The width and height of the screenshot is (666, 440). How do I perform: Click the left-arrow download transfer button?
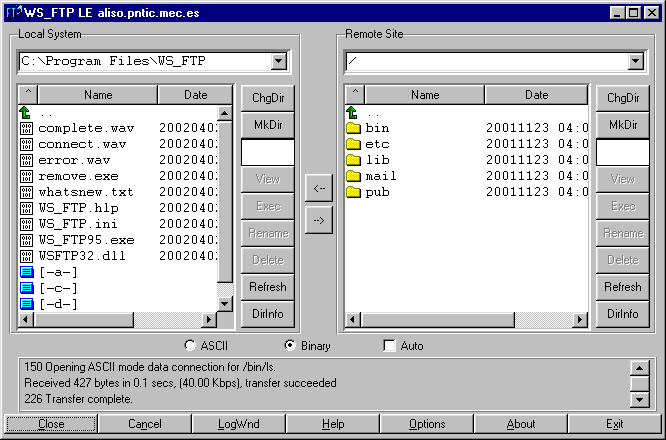coord(318,188)
